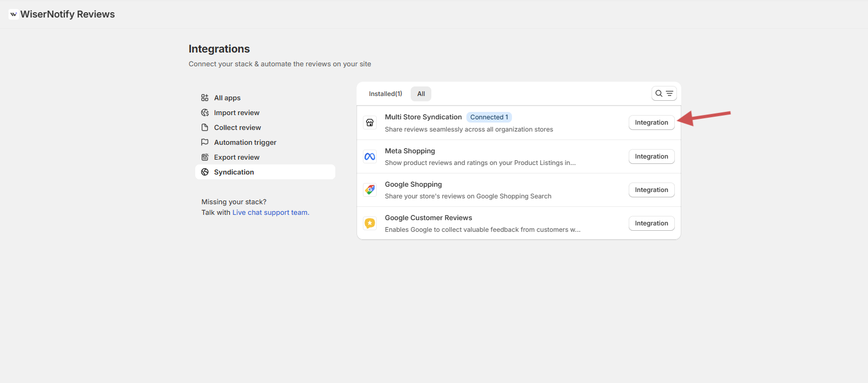The width and height of the screenshot is (868, 383).
Task: Open Integration for Google Shopping
Action: (651, 190)
